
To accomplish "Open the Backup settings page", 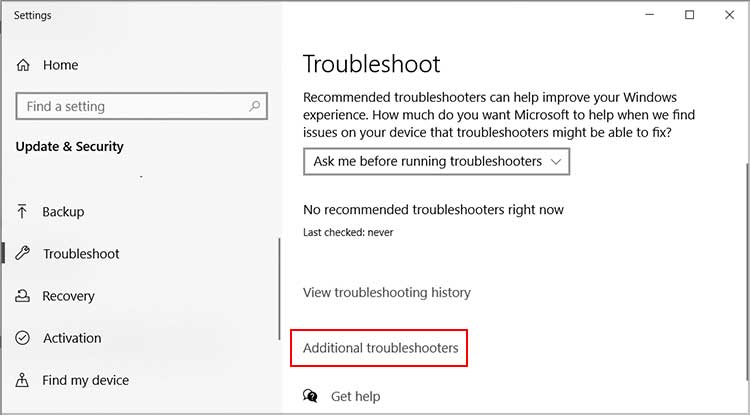I will [x=63, y=212].
